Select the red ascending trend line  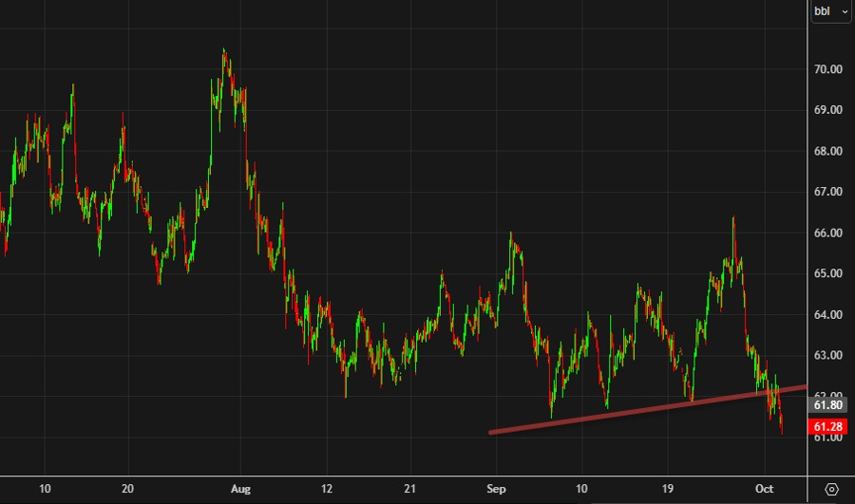646,411
